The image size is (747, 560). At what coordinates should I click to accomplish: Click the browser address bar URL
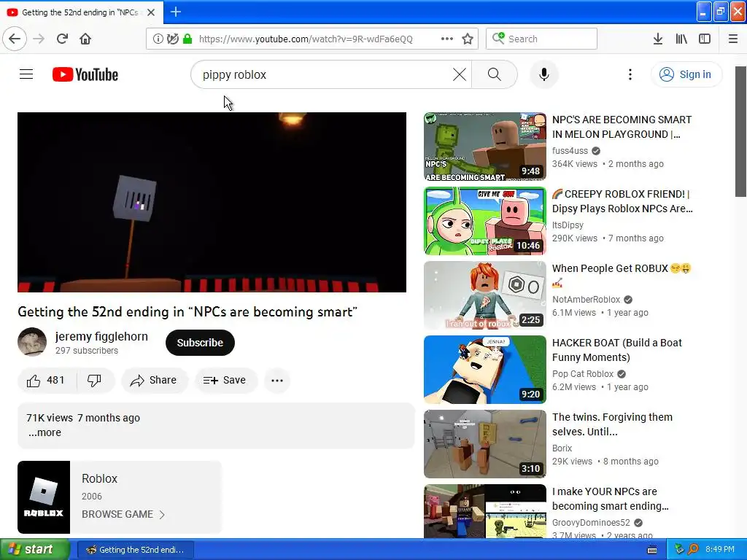coord(306,39)
